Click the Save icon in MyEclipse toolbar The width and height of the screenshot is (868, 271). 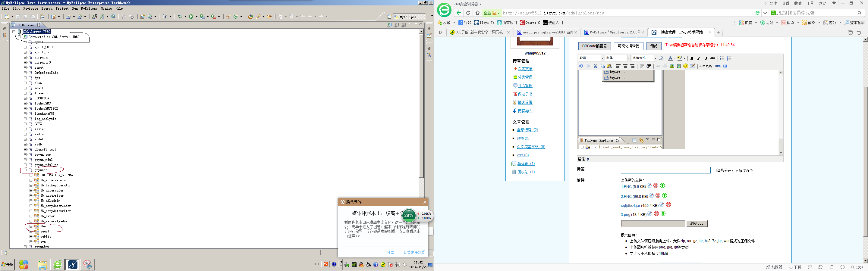coord(18,17)
